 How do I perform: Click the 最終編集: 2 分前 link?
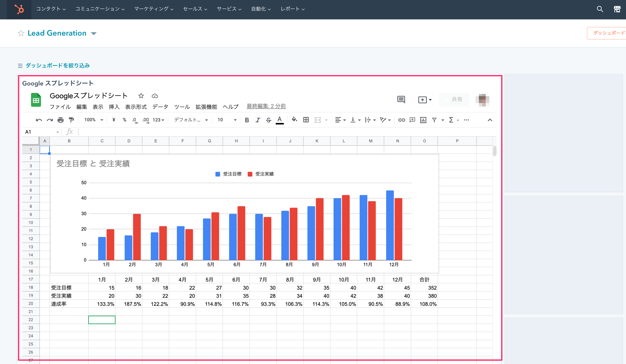266,106
